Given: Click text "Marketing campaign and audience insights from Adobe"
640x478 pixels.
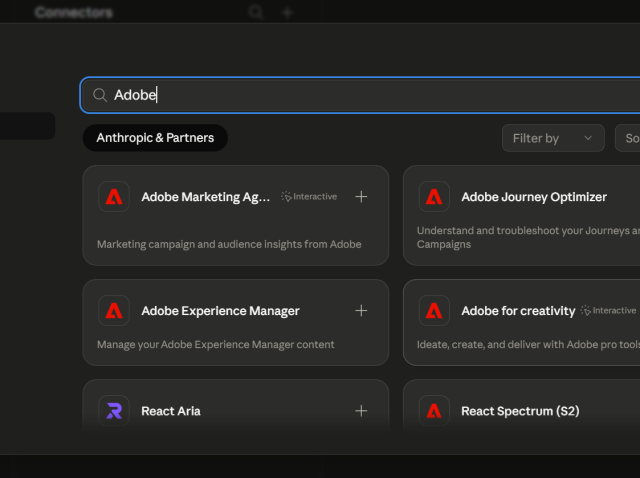Looking at the screenshot, I should click(x=229, y=244).
